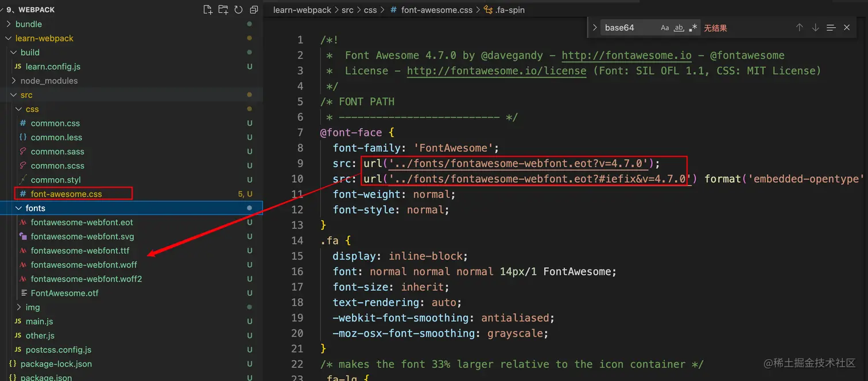Click 'font-size: inherit;' on line 17

(391, 287)
